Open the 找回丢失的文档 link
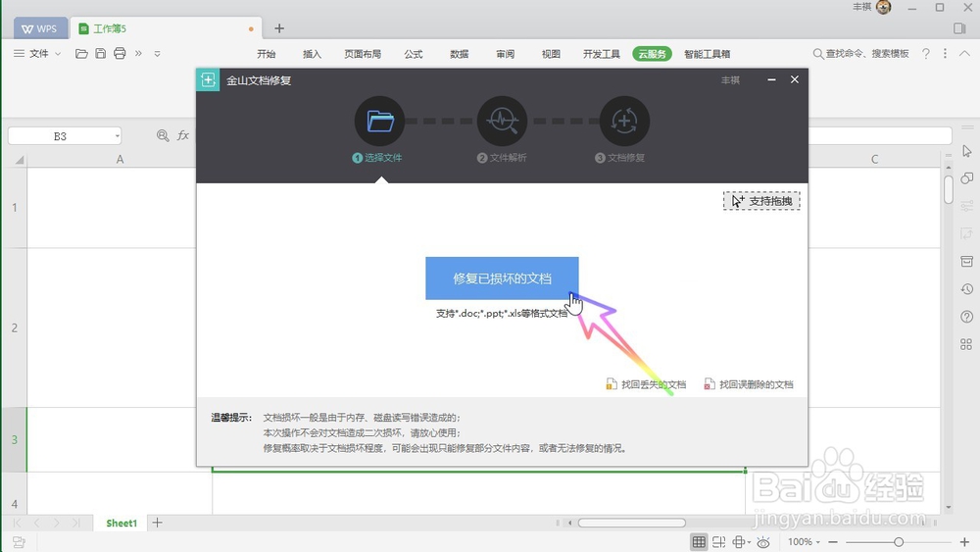 pos(646,384)
